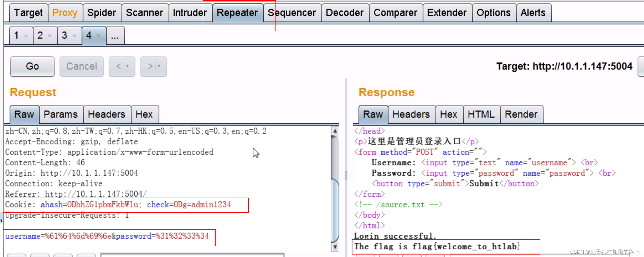Image resolution: width=644 pixels, height=257 pixels.
Task: Click the Go button to resend request
Action: 32,66
